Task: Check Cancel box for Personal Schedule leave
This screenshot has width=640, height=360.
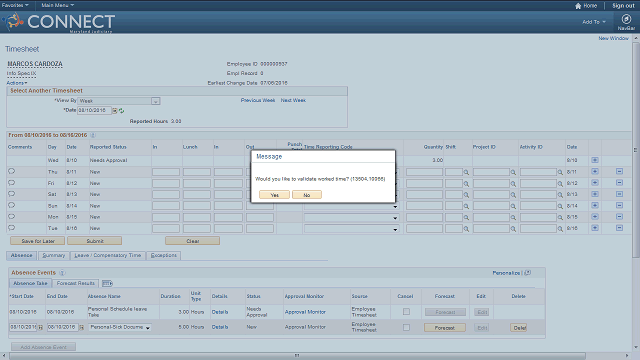Action: point(406,312)
